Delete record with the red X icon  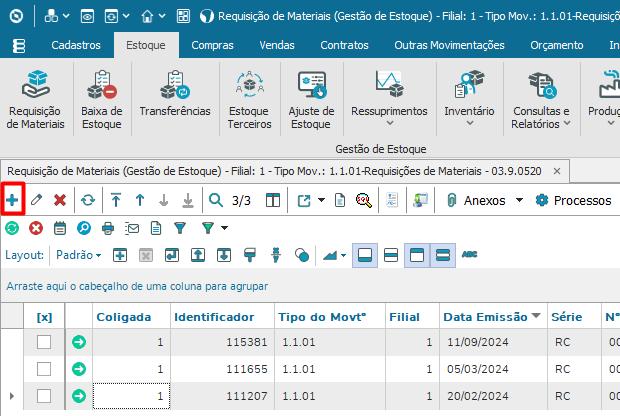pos(60,200)
